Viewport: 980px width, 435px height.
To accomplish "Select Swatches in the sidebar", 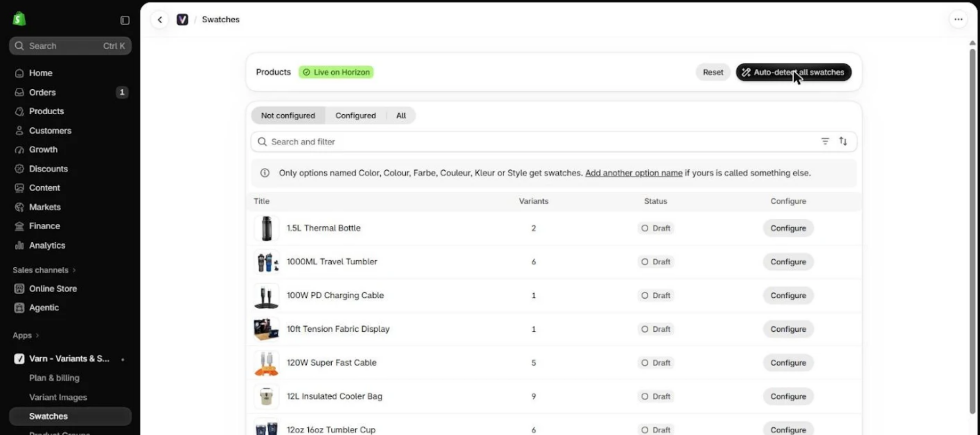I will point(70,416).
